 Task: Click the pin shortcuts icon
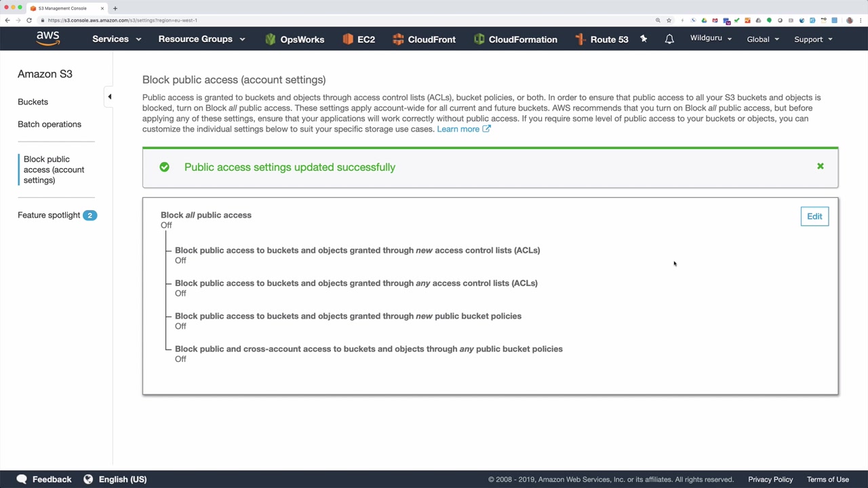pos(644,39)
